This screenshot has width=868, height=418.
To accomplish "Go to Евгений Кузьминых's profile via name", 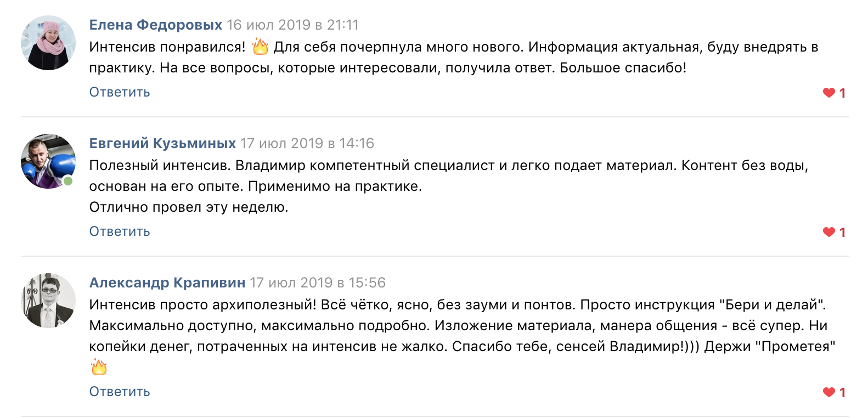I will point(162,143).
